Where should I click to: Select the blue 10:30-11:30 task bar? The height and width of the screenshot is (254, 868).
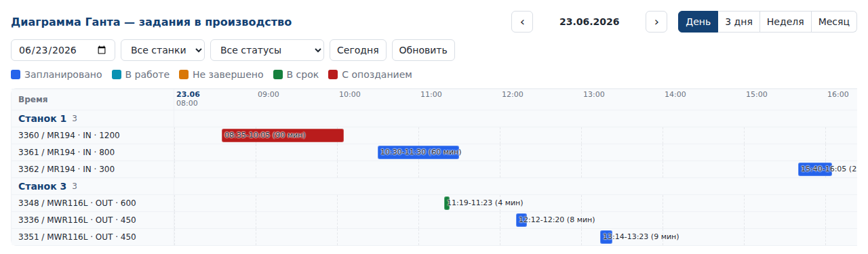tap(418, 152)
